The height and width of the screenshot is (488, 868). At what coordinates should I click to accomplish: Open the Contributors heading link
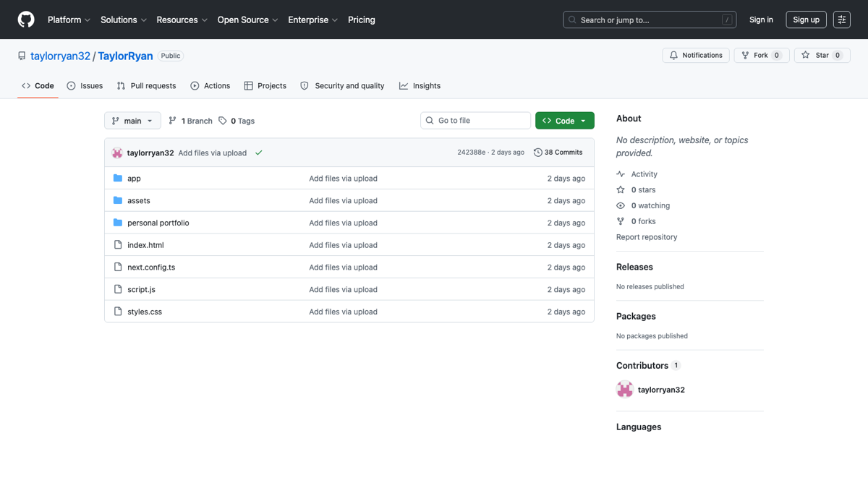tap(648, 365)
